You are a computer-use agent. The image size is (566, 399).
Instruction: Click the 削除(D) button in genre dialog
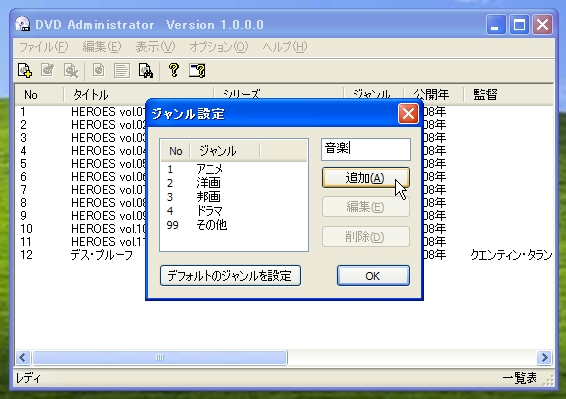(x=365, y=237)
